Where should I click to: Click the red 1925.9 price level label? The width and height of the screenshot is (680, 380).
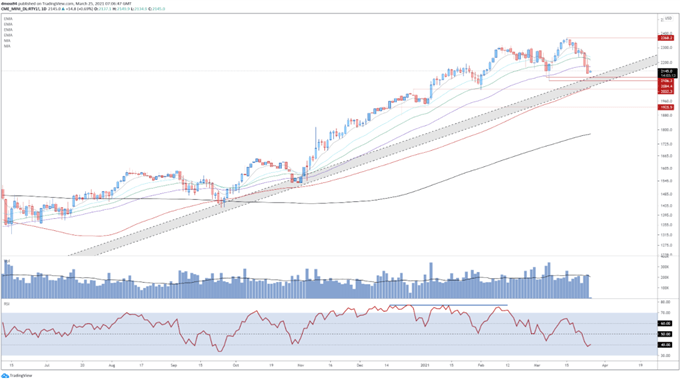click(x=666, y=107)
